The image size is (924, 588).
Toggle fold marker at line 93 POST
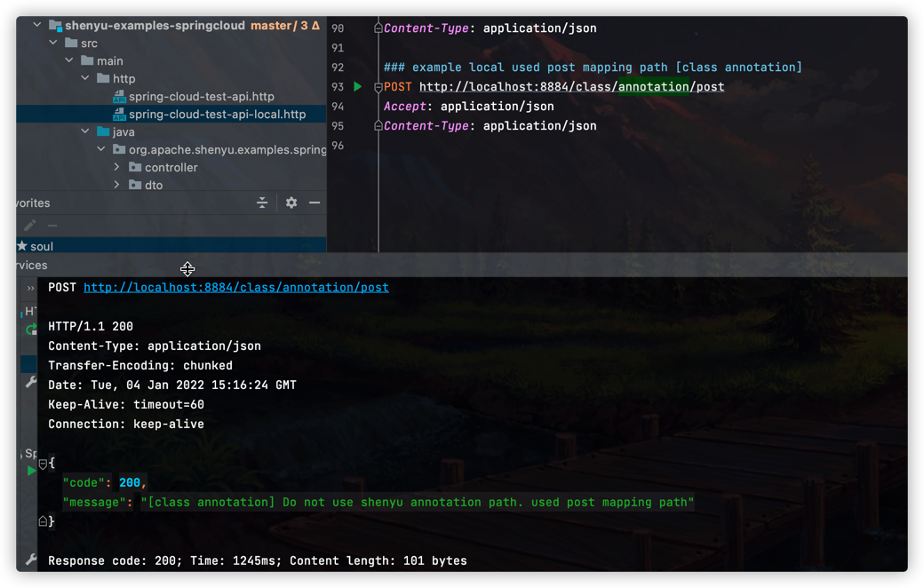378,87
